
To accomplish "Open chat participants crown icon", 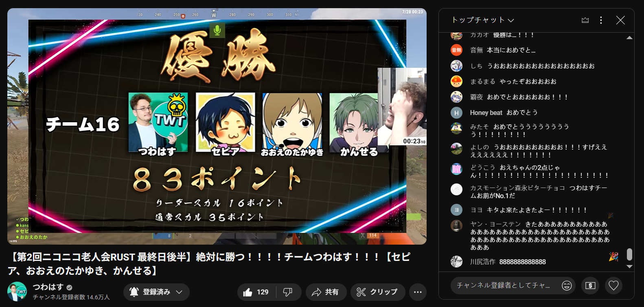I will [585, 20].
